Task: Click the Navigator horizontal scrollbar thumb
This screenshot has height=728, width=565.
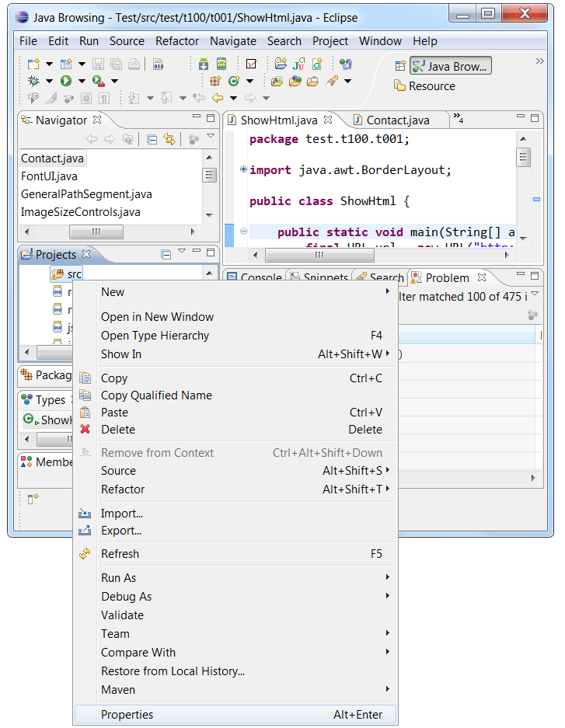Action: (96, 232)
